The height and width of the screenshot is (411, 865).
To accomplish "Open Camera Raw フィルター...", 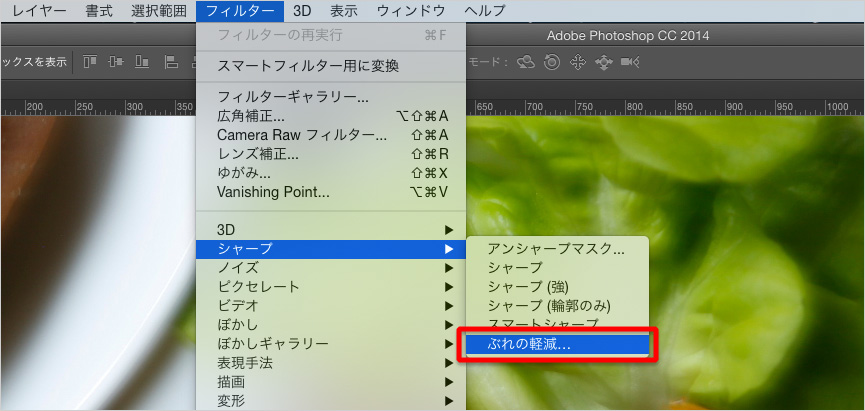I will tap(331, 135).
